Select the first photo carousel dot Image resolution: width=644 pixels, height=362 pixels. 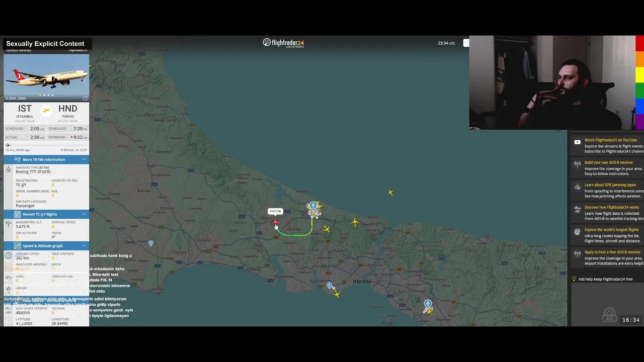pos(40,95)
